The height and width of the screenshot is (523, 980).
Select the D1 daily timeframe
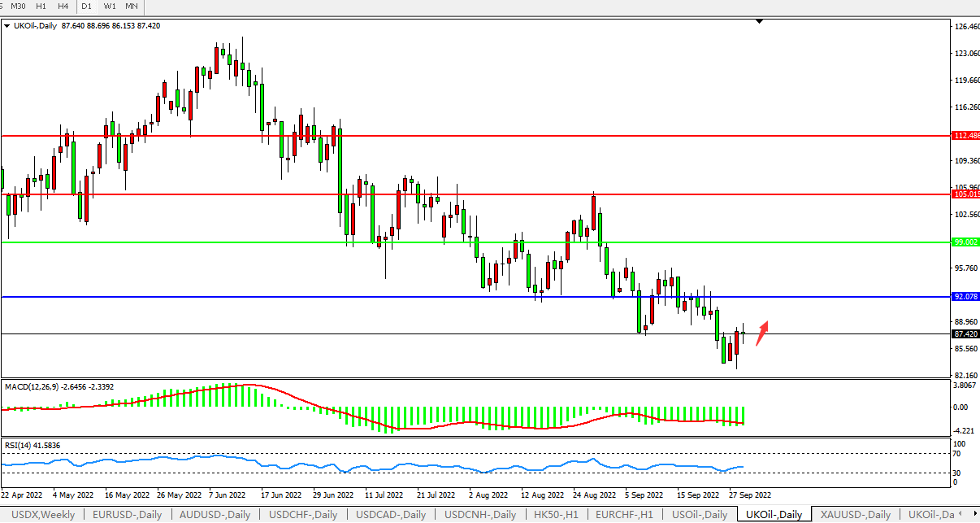pyautogui.click(x=87, y=7)
